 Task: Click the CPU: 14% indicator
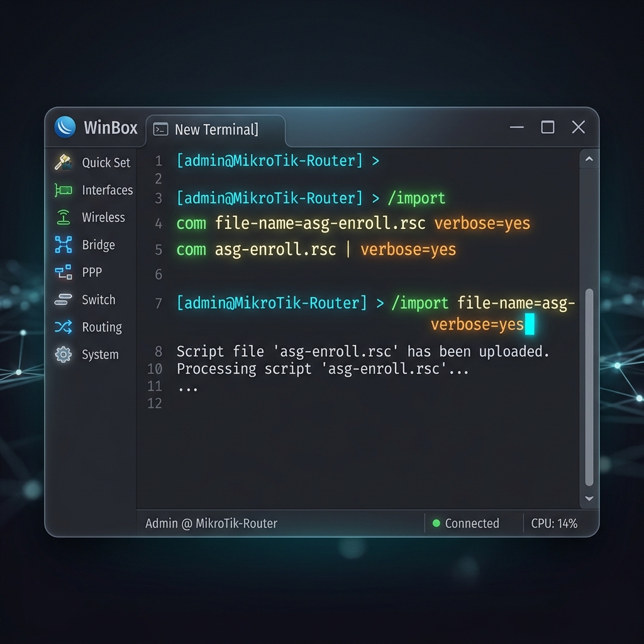[x=554, y=523]
